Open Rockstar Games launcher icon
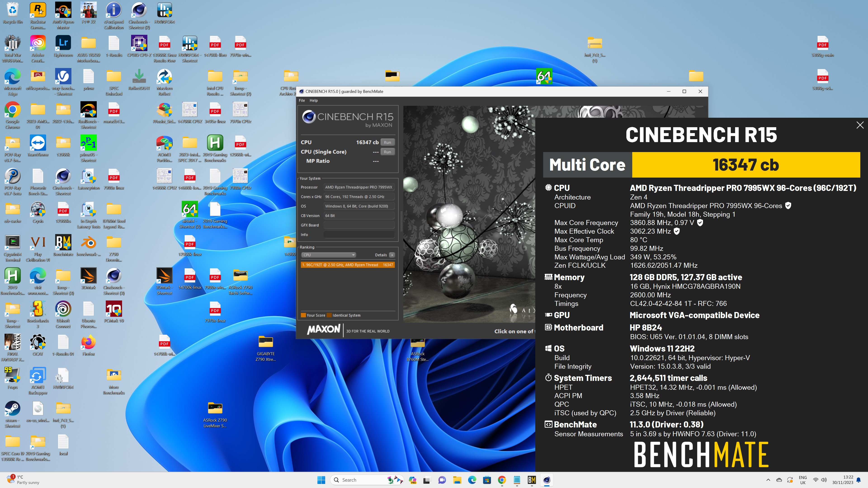The height and width of the screenshot is (488, 868). pos(38,16)
